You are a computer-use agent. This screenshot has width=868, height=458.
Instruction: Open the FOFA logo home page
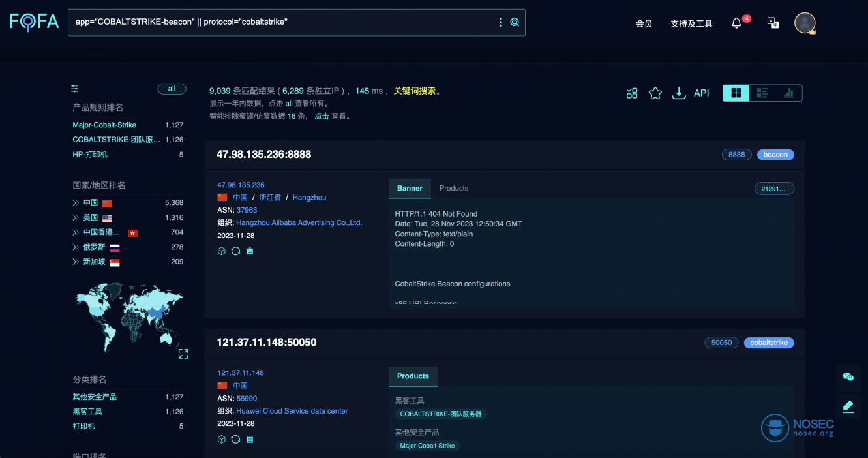[34, 22]
